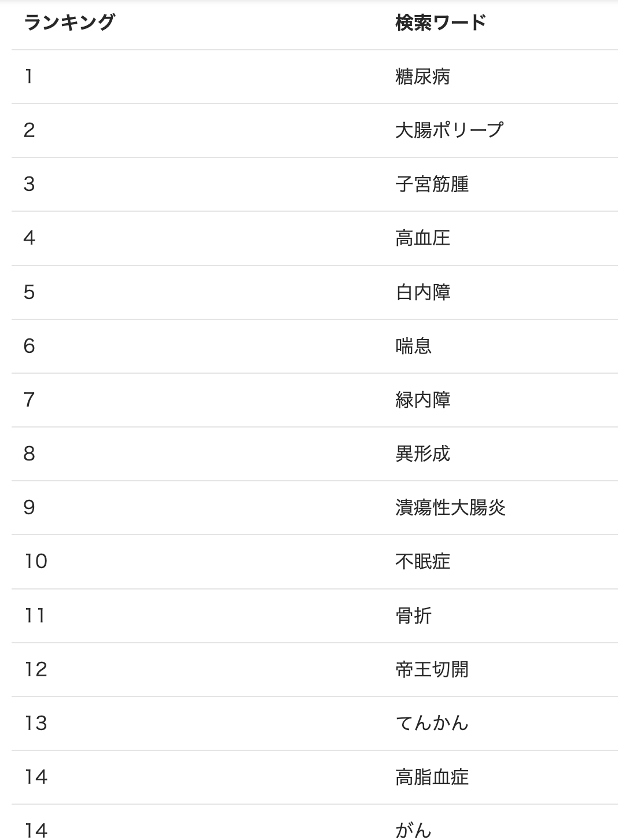Viewport: 618px width, 840px height.
Task: Click the 高脂血症 search word
Action: 432,777
